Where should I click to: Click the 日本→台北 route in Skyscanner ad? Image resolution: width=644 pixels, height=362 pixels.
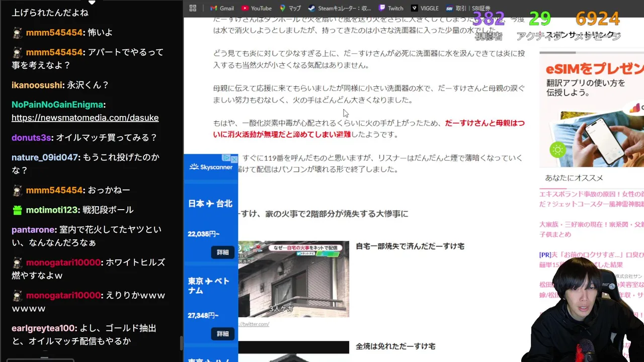coord(210,204)
